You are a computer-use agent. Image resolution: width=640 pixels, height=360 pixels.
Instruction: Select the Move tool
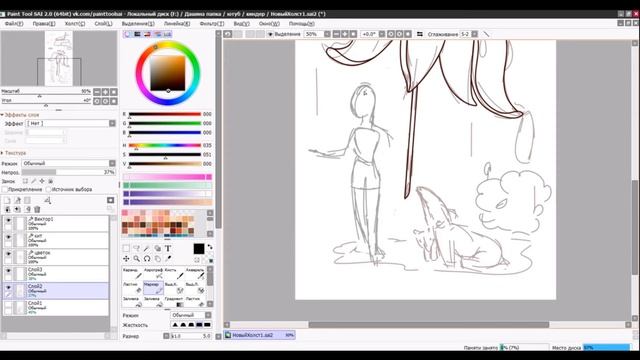[x=126, y=258]
